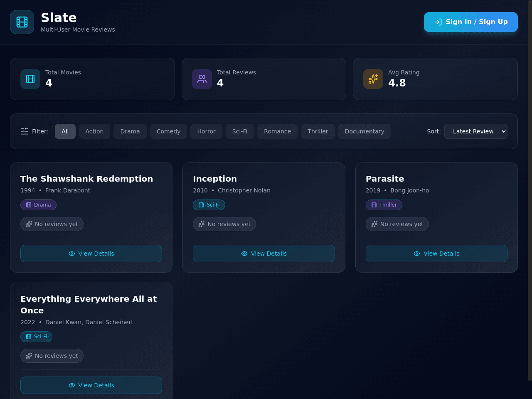Open the Latest Review sort dropdown

tap(476, 131)
